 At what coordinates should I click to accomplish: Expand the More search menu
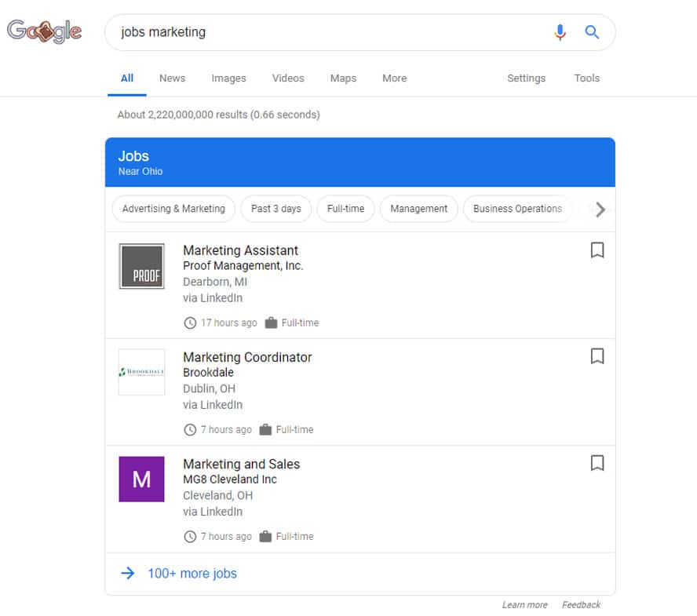click(394, 78)
